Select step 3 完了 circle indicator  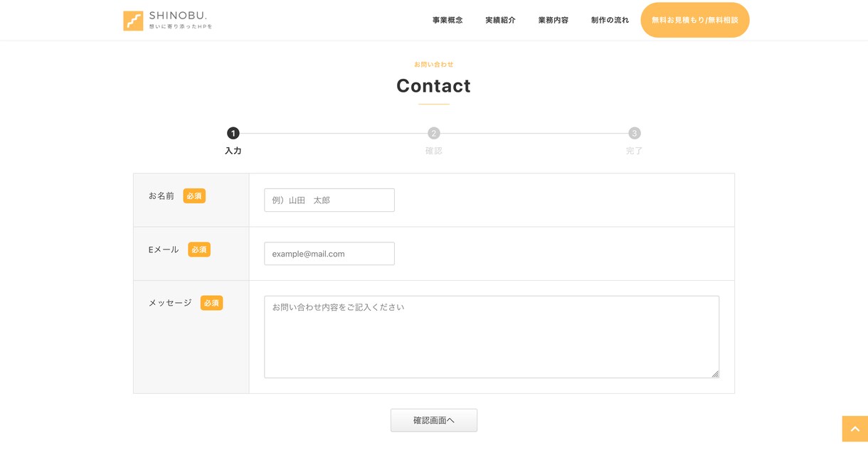click(635, 133)
